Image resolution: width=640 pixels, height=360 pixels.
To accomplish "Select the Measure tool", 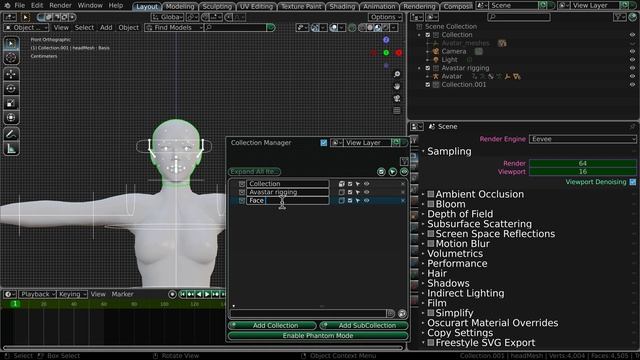I will coord(11,149).
